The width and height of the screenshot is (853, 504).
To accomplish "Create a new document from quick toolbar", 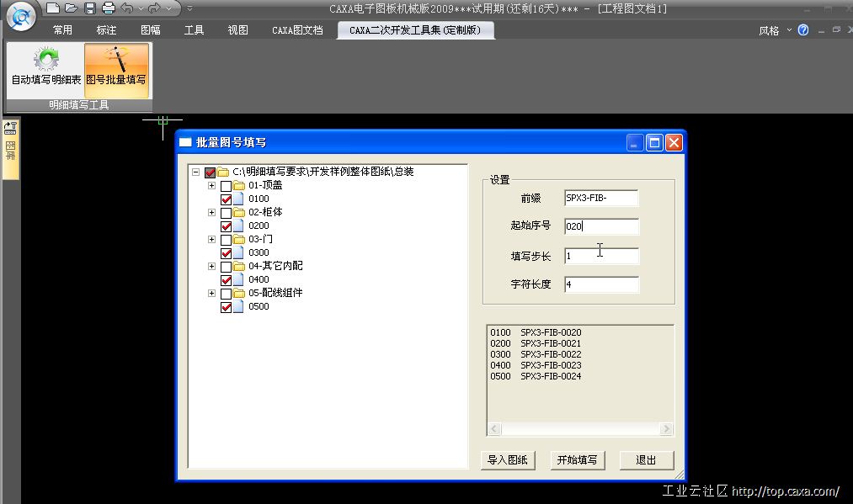I will click(x=53, y=8).
